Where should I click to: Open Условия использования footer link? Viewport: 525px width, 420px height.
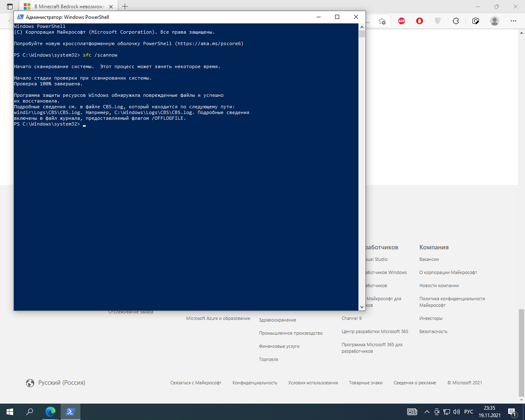(313, 383)
